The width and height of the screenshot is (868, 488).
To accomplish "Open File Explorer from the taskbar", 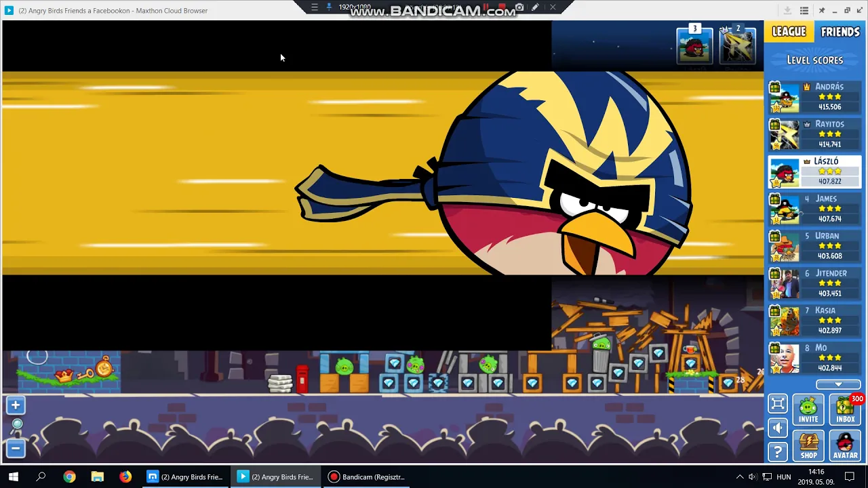I will tap(97, 476).
